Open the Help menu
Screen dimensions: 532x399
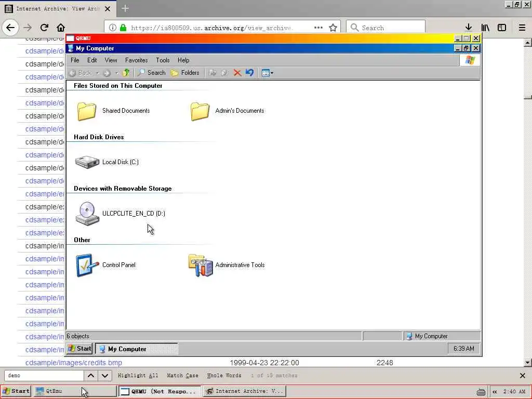183,60
